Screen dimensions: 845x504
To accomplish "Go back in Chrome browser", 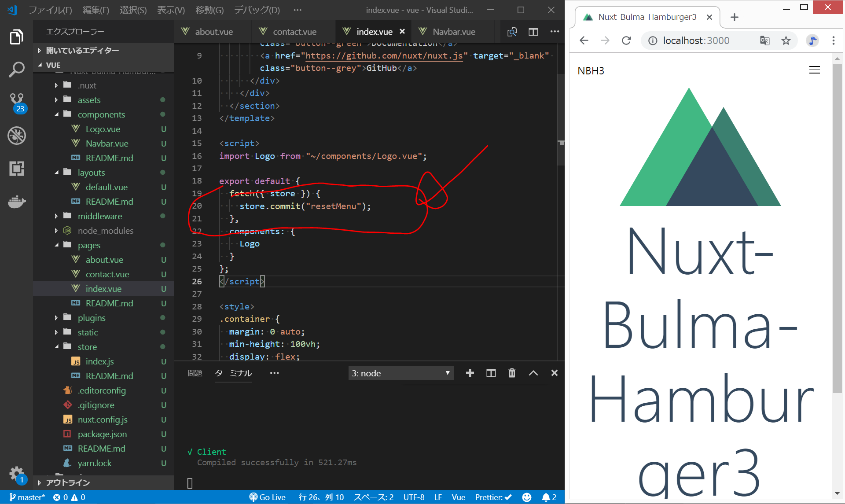I will coord(584,40).
